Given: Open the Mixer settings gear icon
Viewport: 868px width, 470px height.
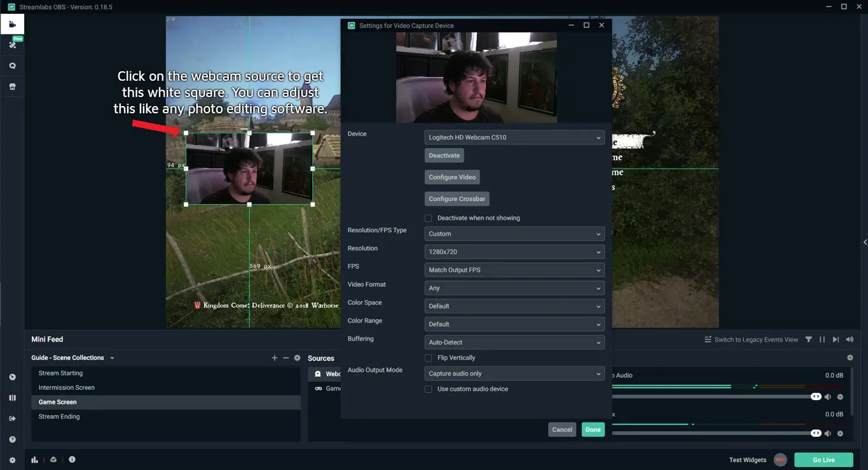Looking at the screenshot, I should click(850, 358).
